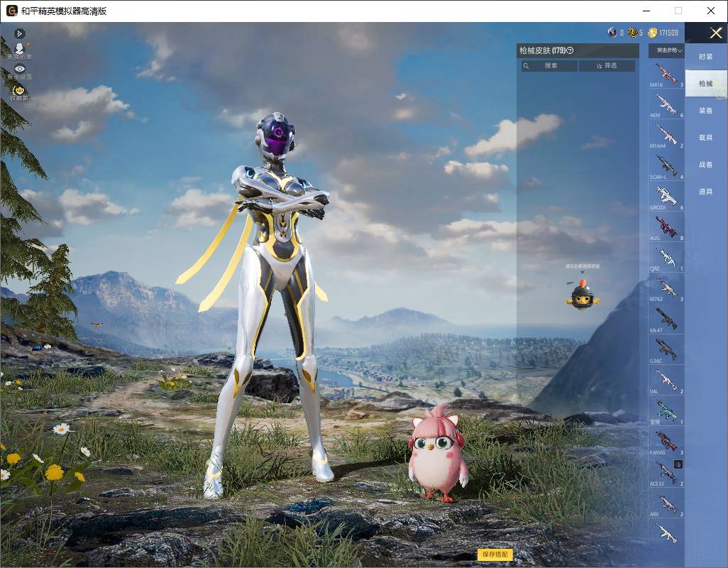Viewport: 728px width, 568px height.
Task: Select the last white rifle skin thumbnail
Action: [x=666, y=532]
